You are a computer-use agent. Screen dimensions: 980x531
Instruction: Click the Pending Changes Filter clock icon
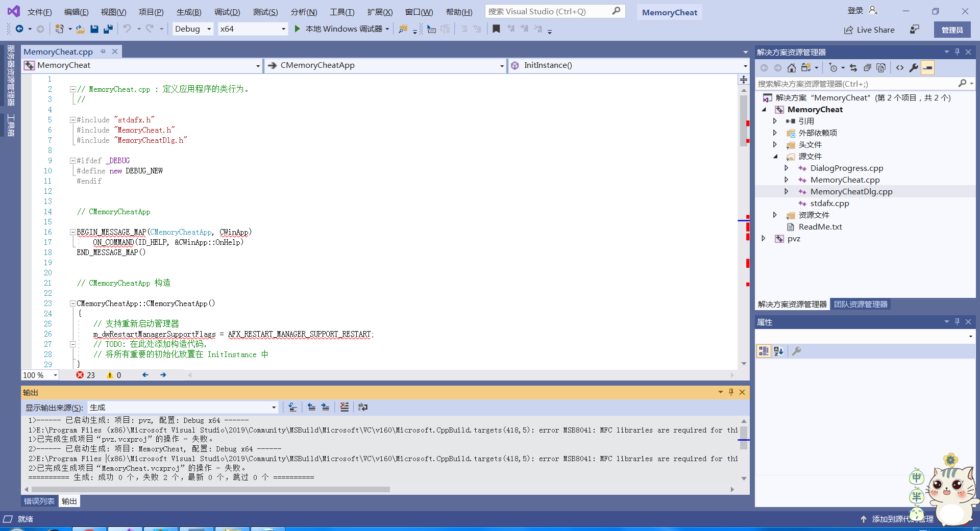click(834, 68)
